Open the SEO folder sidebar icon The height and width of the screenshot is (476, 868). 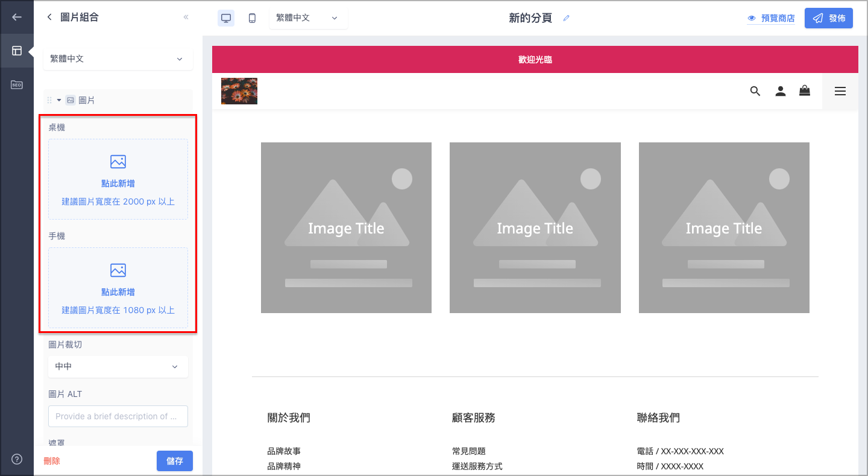click(x=17, y=84)
